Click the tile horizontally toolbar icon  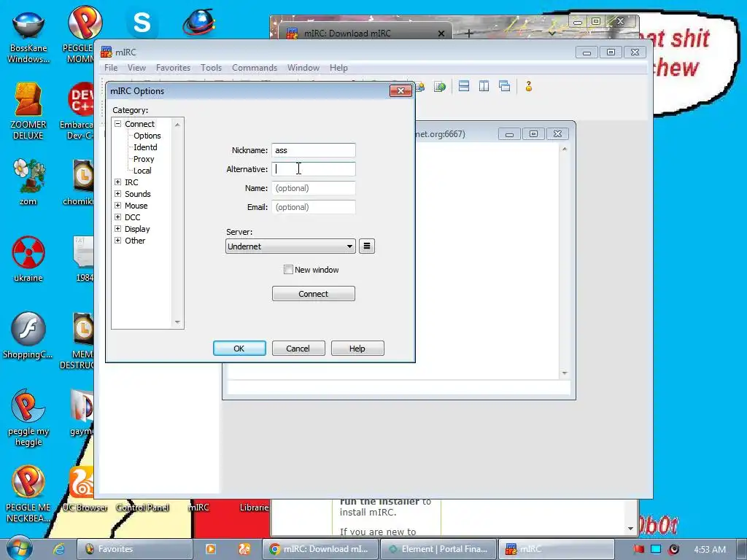[x=463, y=86]
